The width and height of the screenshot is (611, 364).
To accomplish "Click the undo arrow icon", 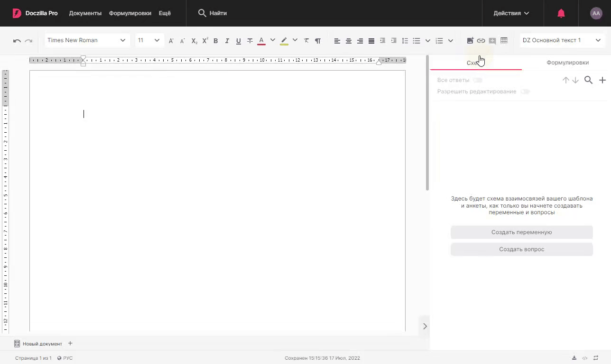I will click(17, 41).
